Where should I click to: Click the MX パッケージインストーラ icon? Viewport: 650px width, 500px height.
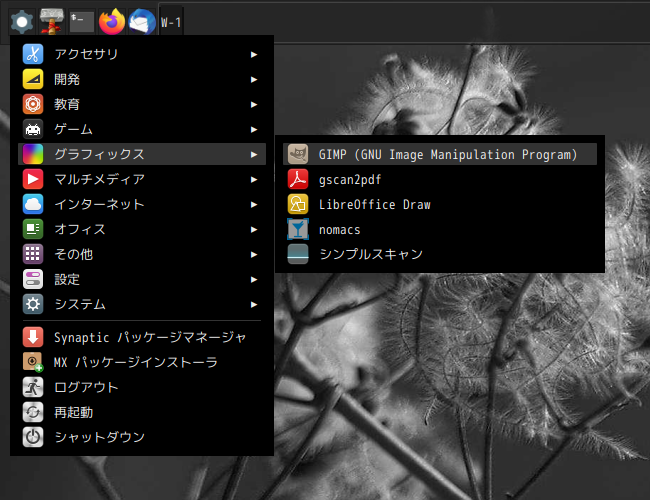pos(33,362)
